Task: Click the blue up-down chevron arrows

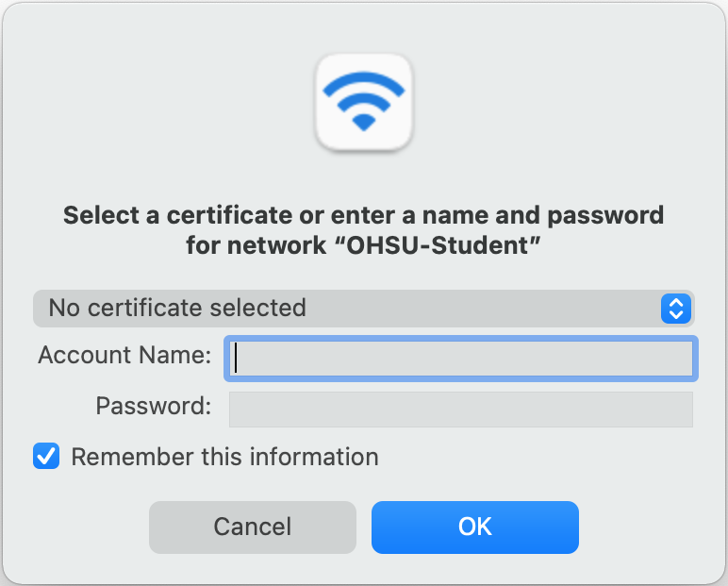Action: (x=675, y=308)
